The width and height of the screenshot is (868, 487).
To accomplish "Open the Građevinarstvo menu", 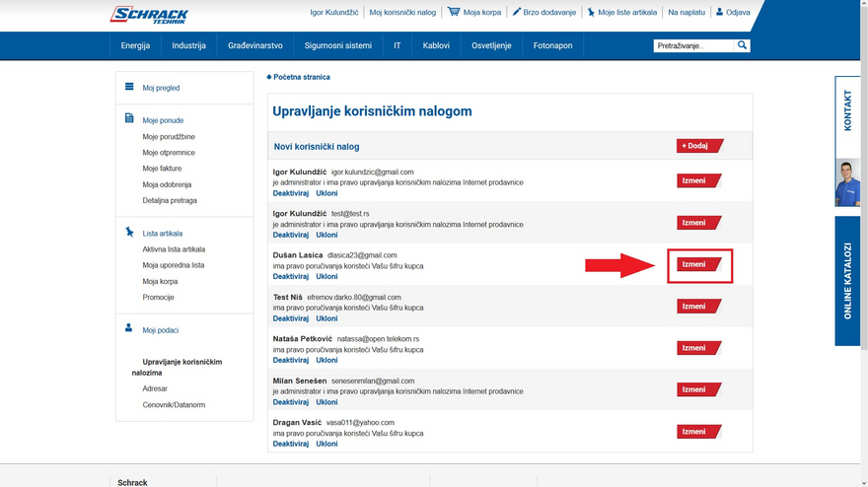I will point(255,45).
